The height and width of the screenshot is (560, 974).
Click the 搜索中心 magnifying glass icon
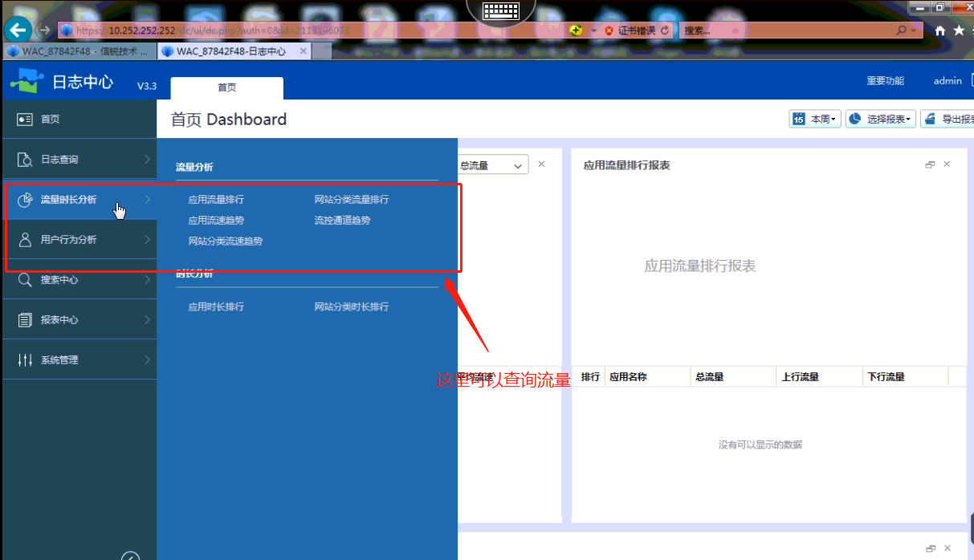[25, 280]
